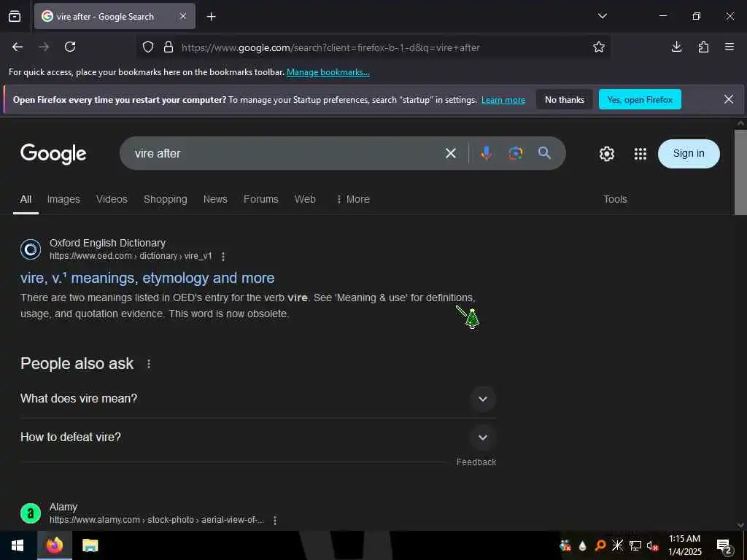Switch to Images results tab

coord(63,199)
